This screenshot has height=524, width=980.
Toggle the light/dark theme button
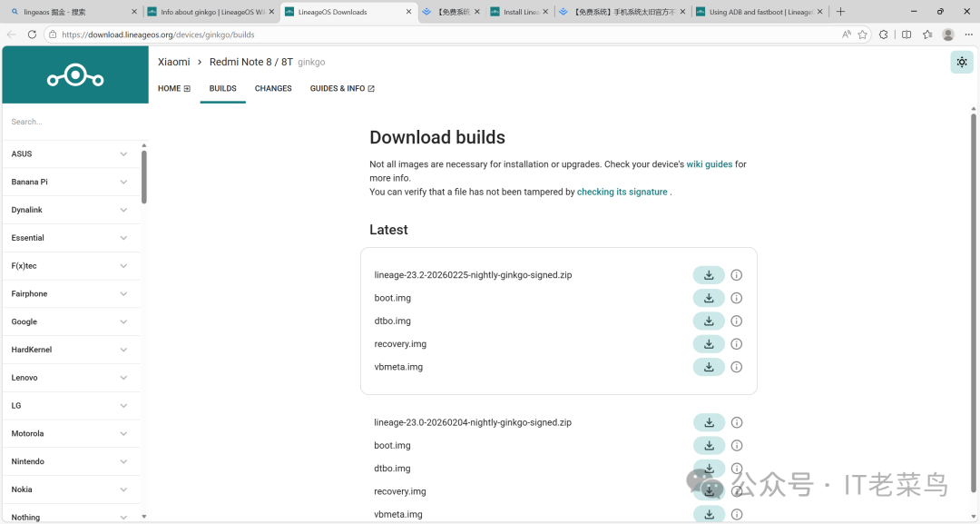coord(962,62)
